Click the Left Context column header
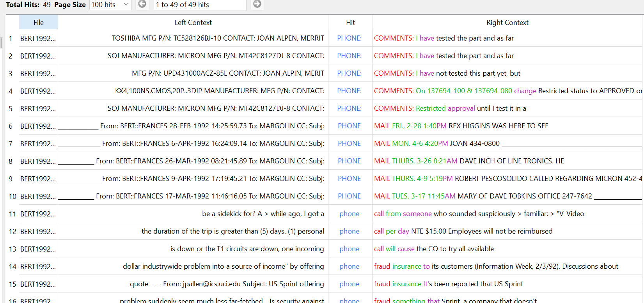Image resolution: width=644 pixels, height=303 pixels. [193, 23]
